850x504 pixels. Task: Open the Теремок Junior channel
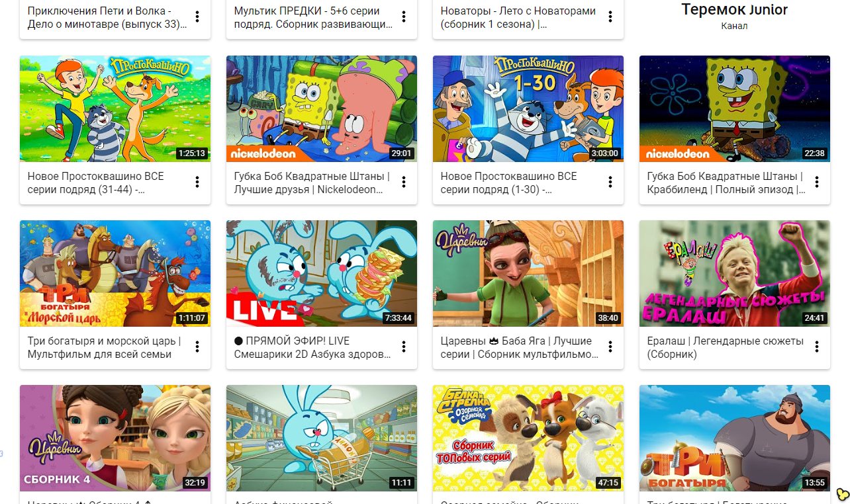(735, 10)
